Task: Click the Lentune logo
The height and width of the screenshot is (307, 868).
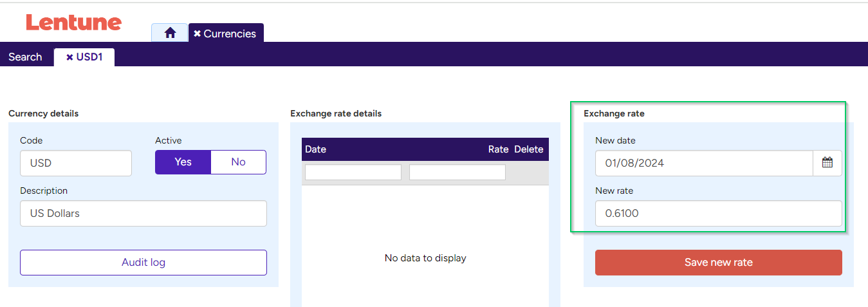Action: coord(73,23)
